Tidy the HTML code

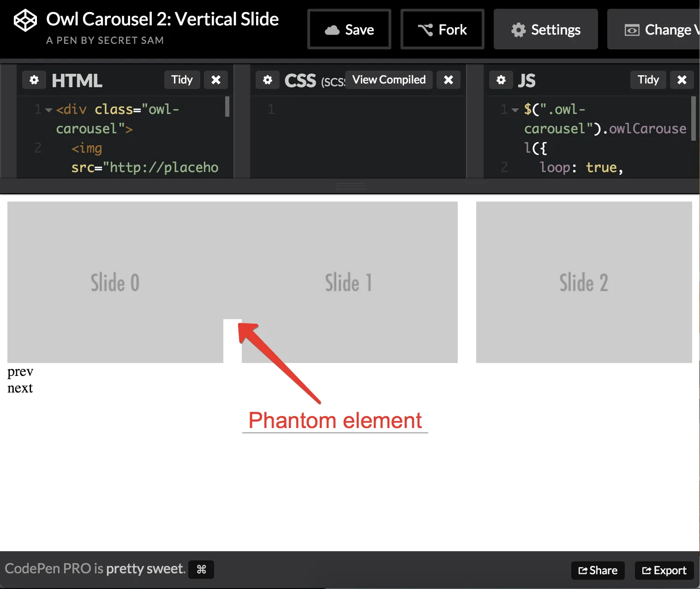point(182,80)
